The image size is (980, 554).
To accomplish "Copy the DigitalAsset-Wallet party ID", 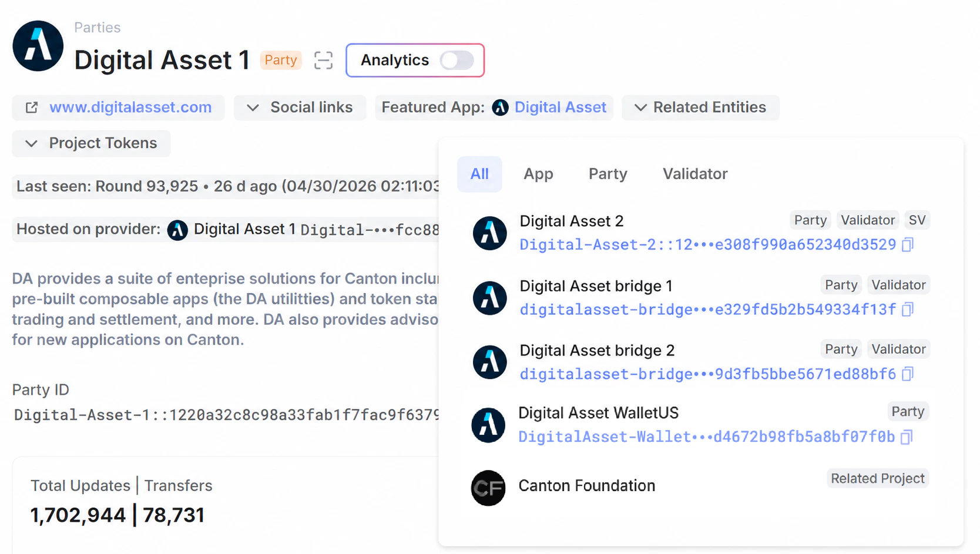I will pyautogui.click(x=907, y=437).
